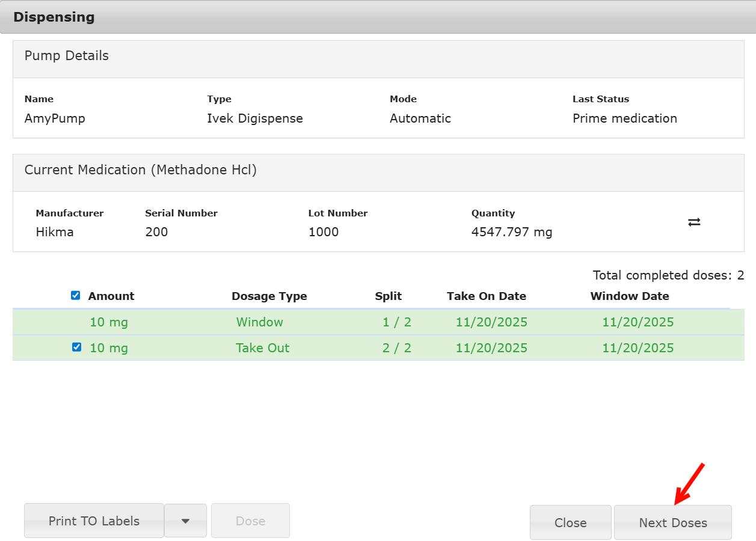
Task: Click the Amount column header
Action: (x=111, y=296)
